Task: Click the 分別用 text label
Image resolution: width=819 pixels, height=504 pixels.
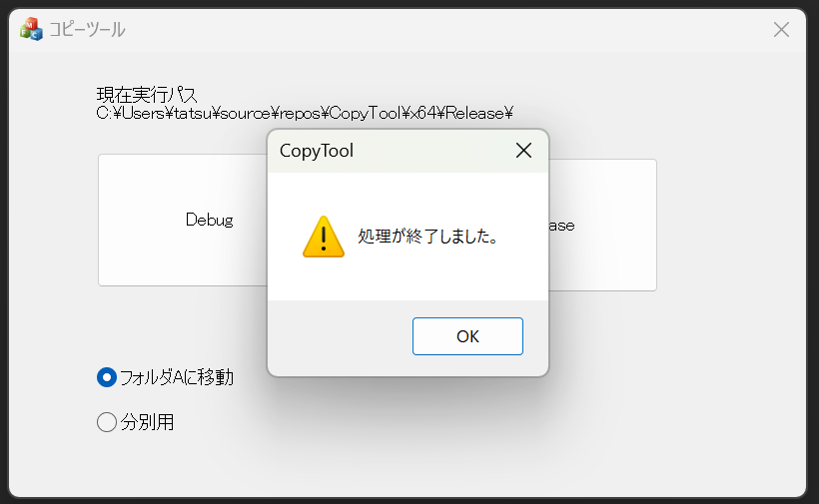Action: [x=147, y=422]
